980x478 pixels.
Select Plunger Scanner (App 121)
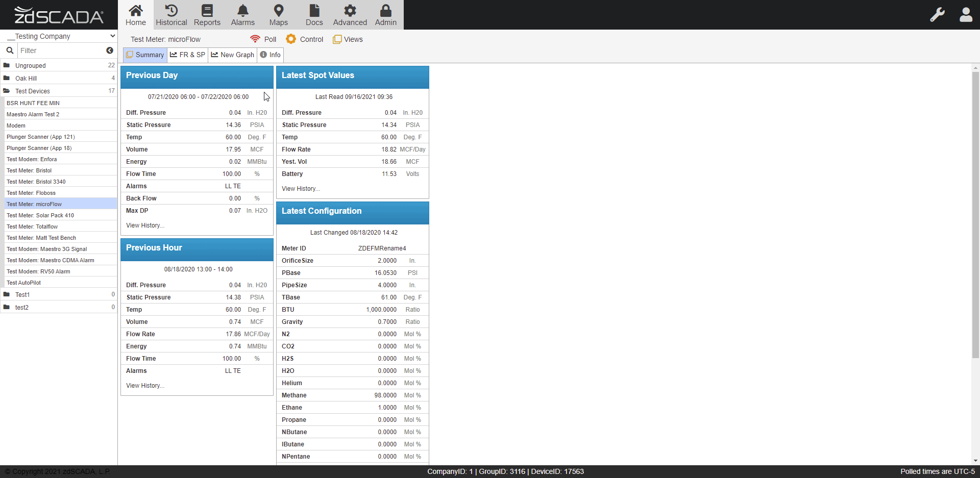61,137
